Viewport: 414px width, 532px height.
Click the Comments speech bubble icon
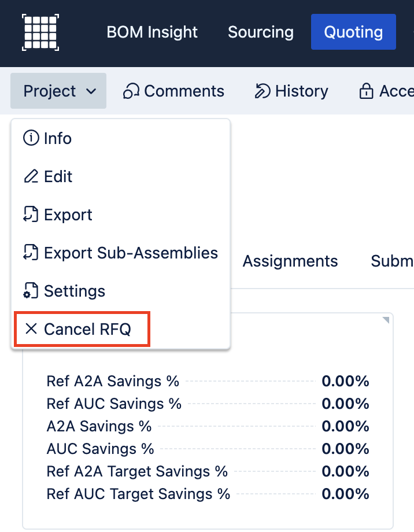pyautogui.click(x=131, y=91)
